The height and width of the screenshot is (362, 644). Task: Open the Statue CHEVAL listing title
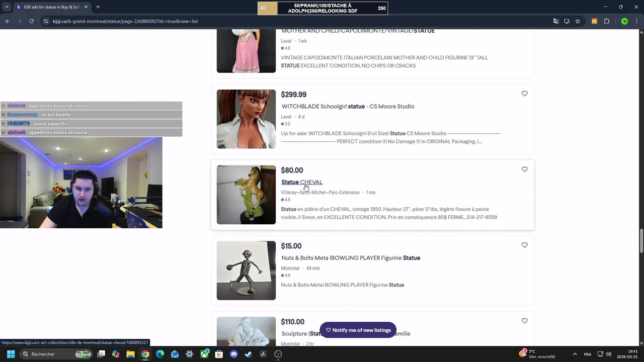coord(302,182)
